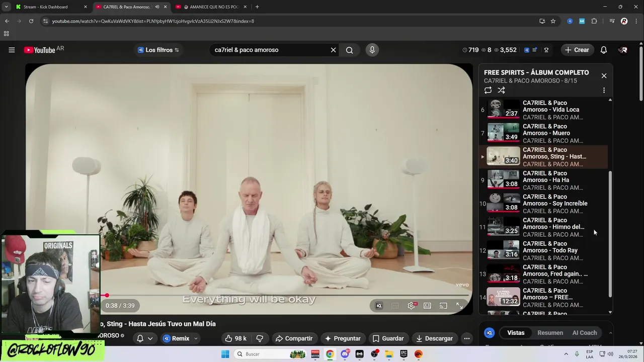Click the vidIQ icon in player controls

tap(379, 305)
